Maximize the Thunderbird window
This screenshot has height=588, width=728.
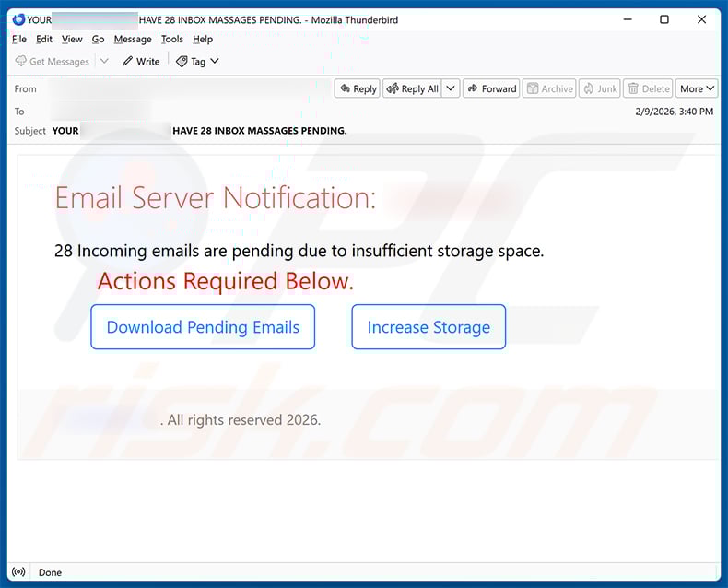pyautogui.click(x=664, y=19)
